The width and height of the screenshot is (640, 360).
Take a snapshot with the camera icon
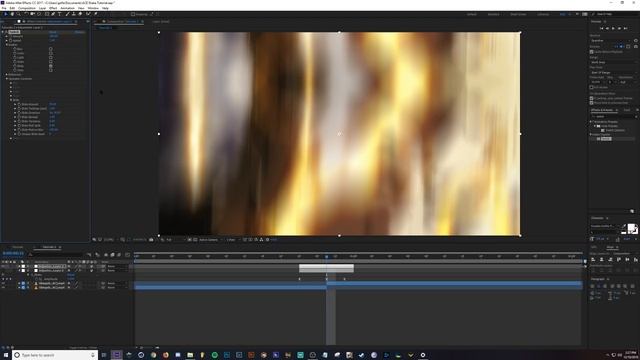(151, 240)
